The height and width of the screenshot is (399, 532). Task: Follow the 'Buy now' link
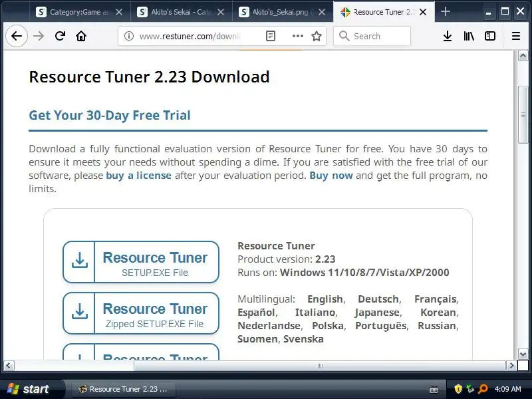coord(331,176)
